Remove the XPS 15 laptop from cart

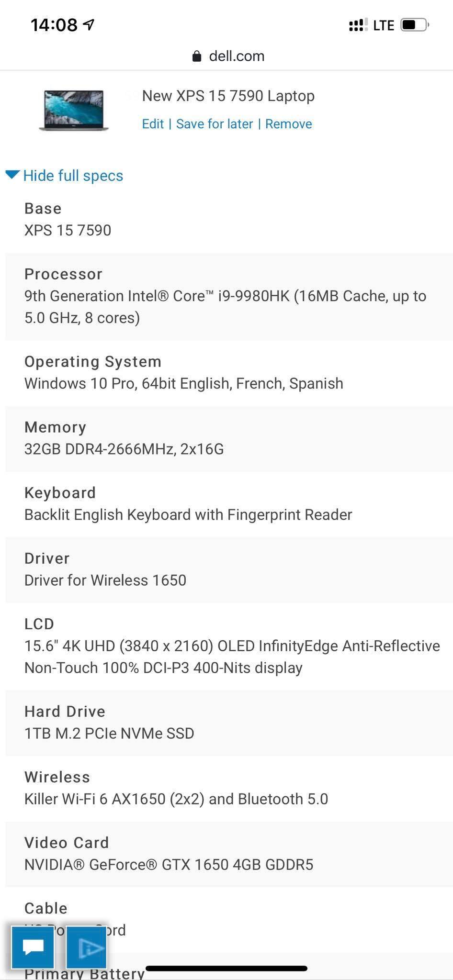pos(288,124)
